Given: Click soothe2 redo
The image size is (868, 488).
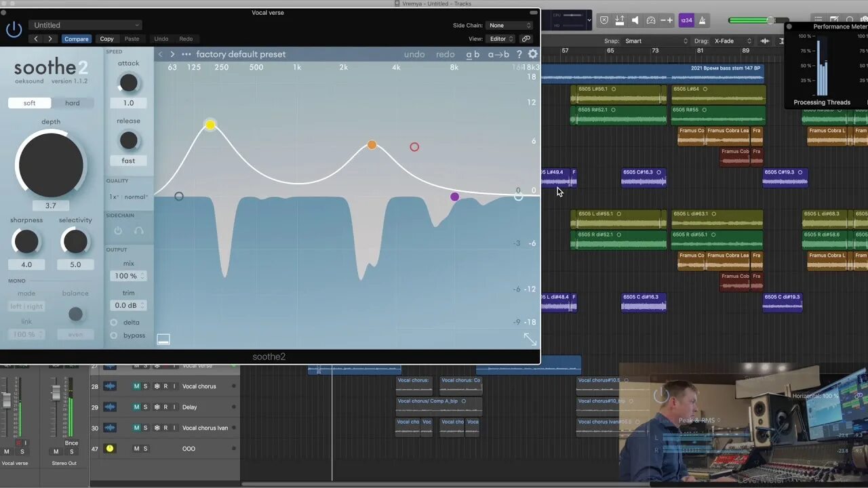Looking at the screenshot, I should click(446, 54).
